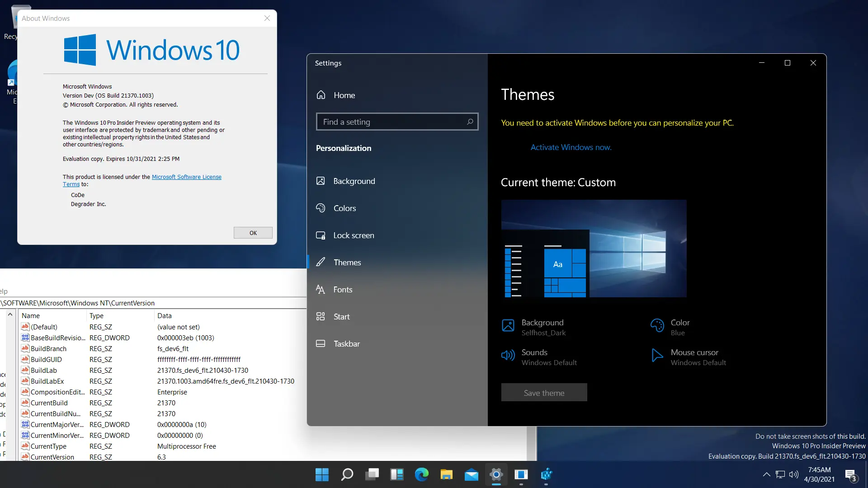Image resolution: width=868 pixels, height=488 pixels.
Task: Select the (Default) registry value
Action: point(44,327)
